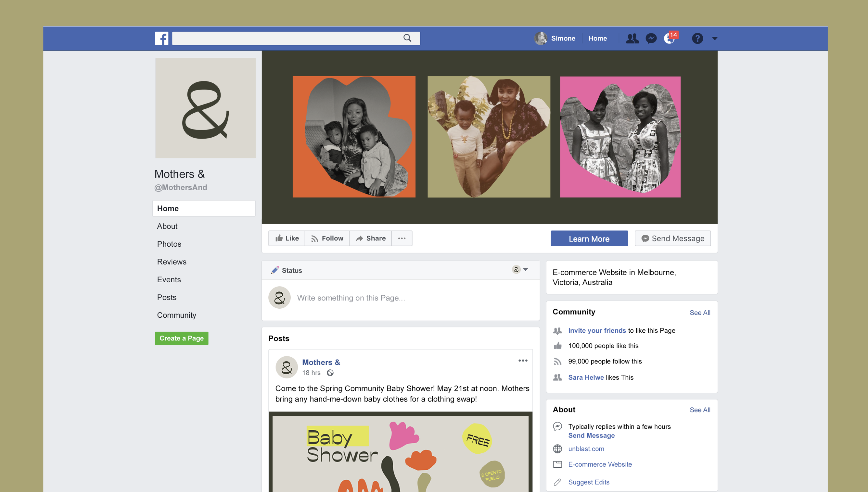Click the Status pencil icon
Image resolution: width=868 pixels, height=492 pixels.
click(x=275, y=270)
